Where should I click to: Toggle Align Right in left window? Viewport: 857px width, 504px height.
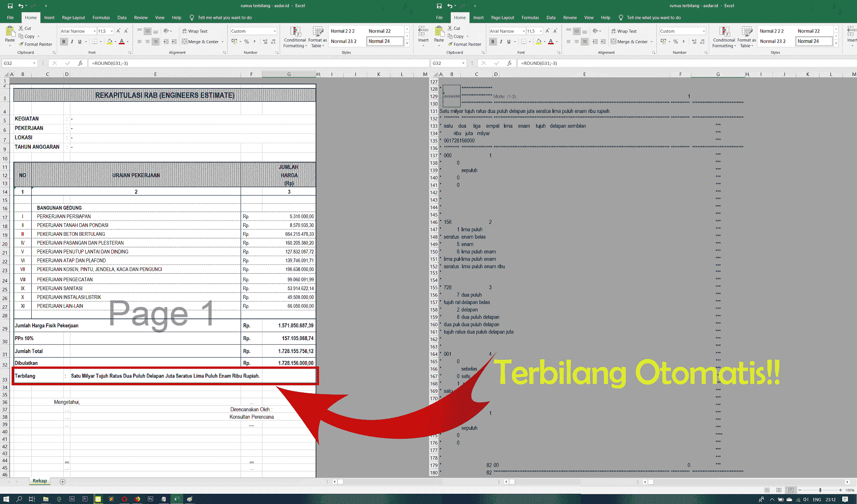155,42
